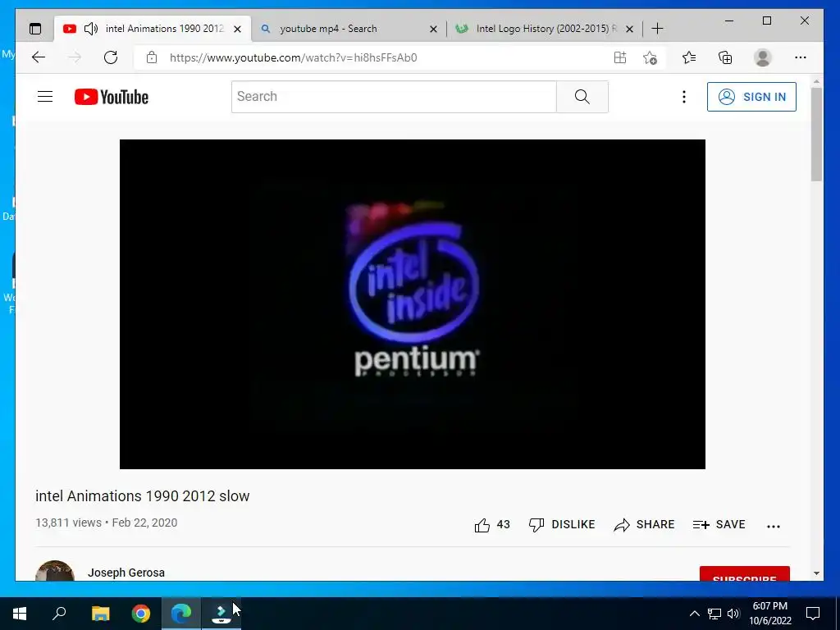Viewport: 840px width, 630px height.
Task: Open the Favorites list
Action: pyautogui.click(x=689, y=57)
